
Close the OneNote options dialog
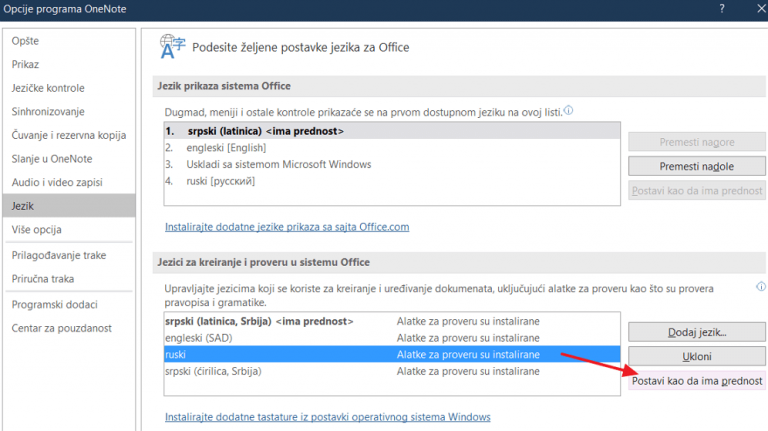pos(762,9)
